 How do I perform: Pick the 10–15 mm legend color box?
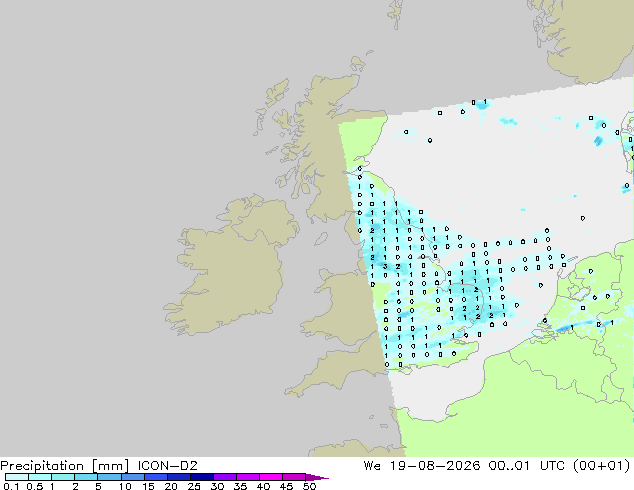click(133, 477)
